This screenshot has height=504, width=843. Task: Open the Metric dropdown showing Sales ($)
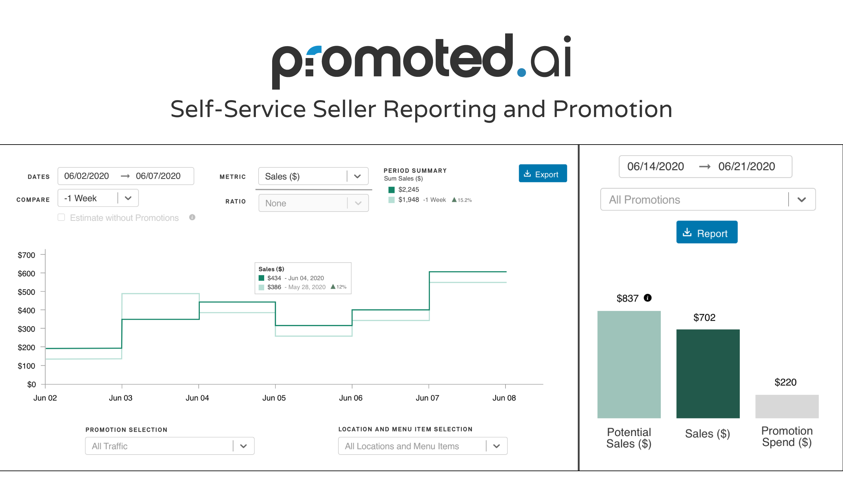[357, 176]
